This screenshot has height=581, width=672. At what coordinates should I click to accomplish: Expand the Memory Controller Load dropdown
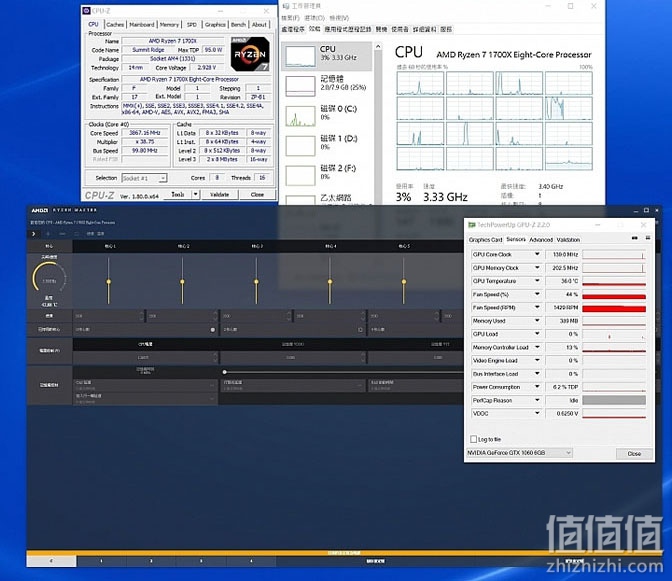coord(537,347)
